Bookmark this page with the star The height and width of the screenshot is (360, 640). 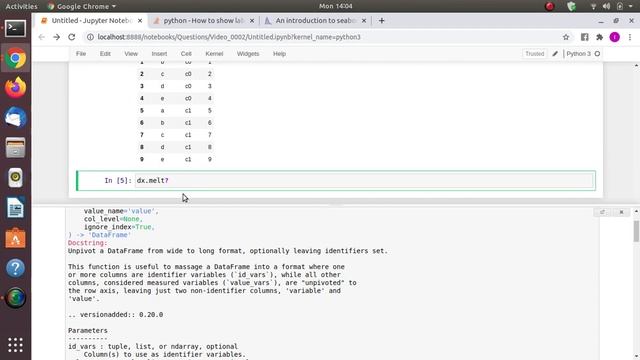566,37
